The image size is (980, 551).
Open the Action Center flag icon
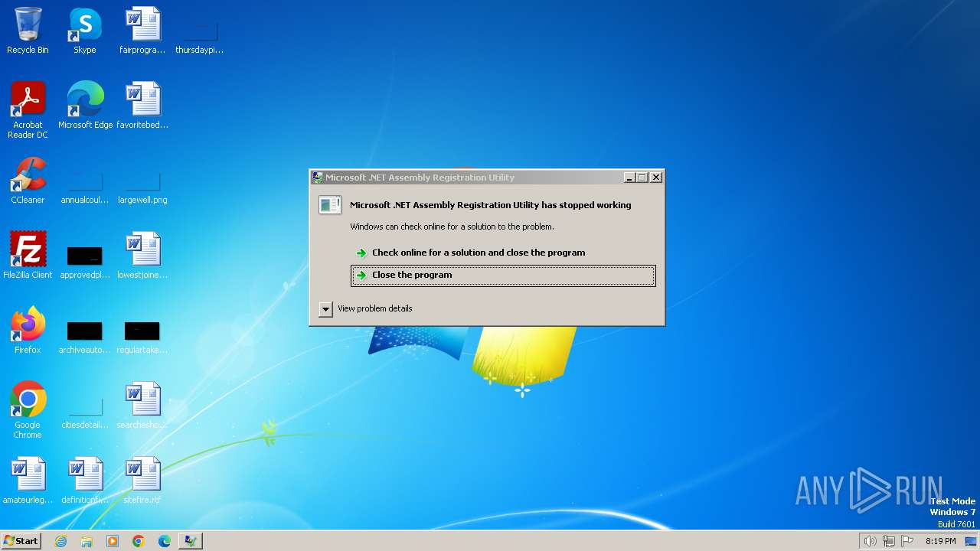908,541
